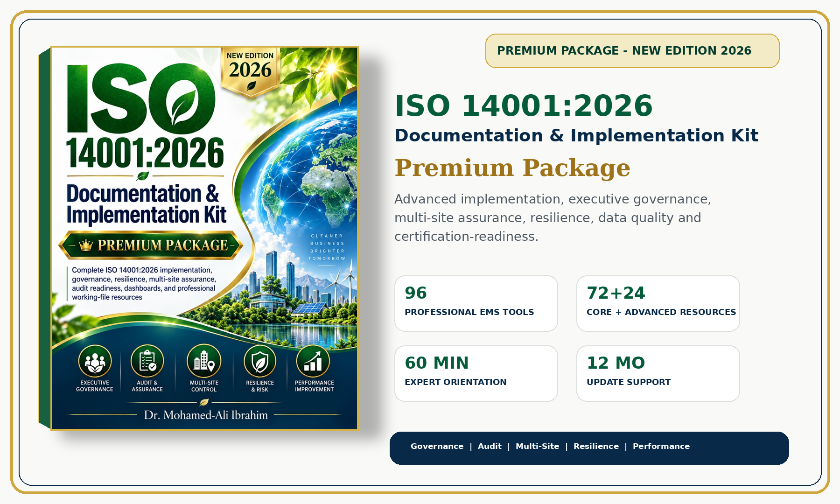840x504 pixels.
Task: Click the ISO 14001:2026 book cover image
Action: click(199, 238)
